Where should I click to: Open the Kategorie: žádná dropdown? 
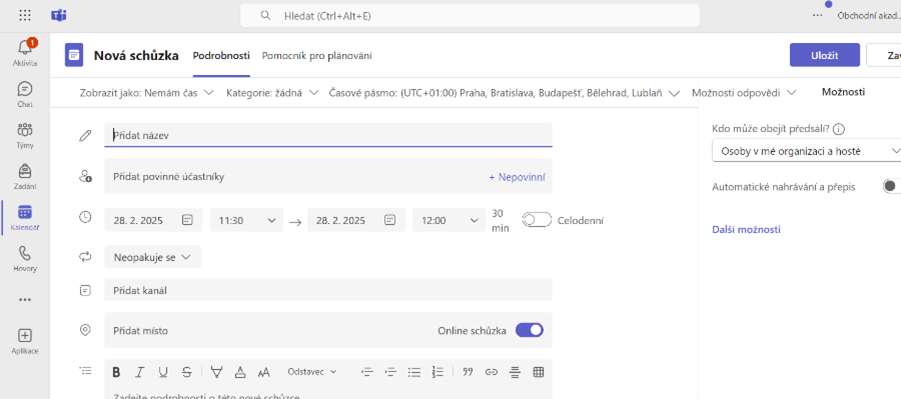pos(272,93)
